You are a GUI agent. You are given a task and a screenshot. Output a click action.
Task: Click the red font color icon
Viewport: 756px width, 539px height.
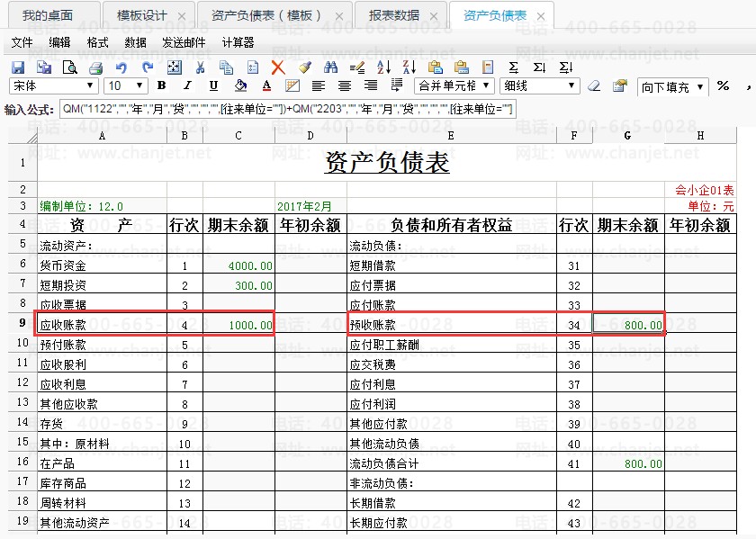pos(265,86)
